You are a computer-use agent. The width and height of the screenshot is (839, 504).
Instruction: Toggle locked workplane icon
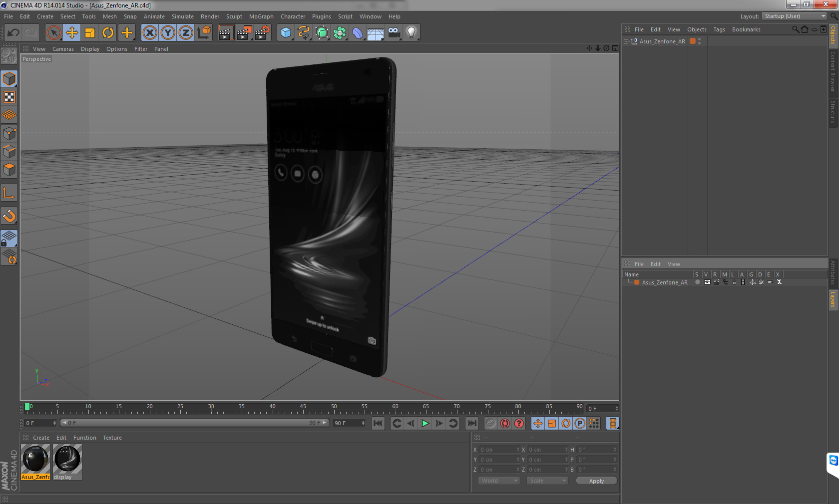[9, 238]
